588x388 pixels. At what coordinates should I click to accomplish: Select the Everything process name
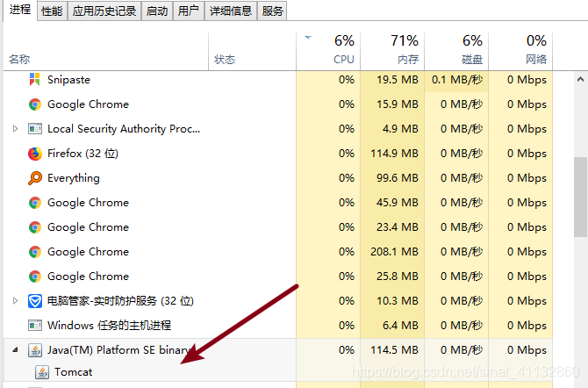74,178
